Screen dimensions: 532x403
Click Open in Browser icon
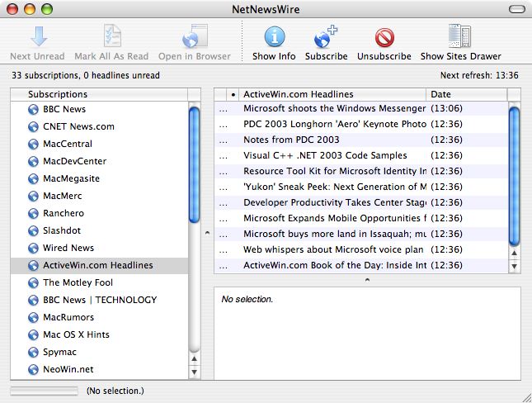pos(195,36)
